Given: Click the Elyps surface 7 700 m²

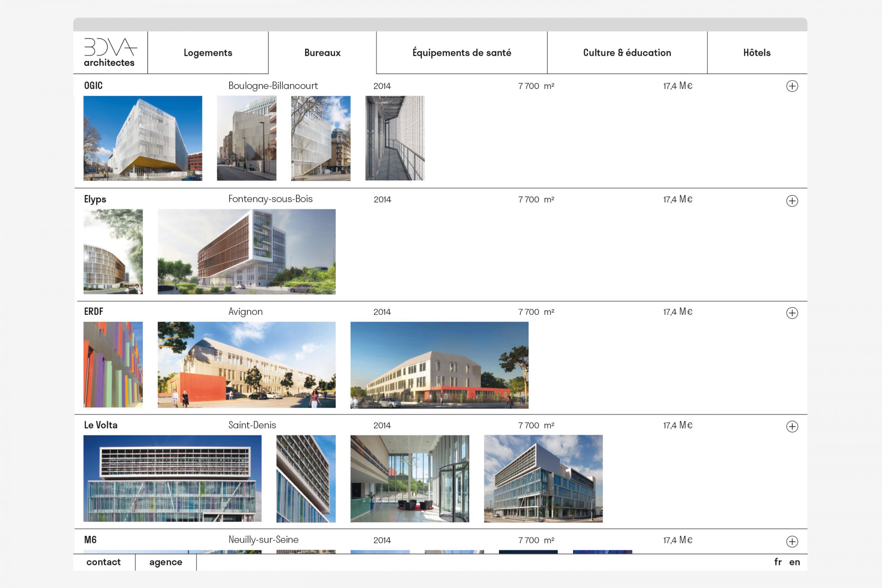Looking at the screenshot, I should 536,199.
